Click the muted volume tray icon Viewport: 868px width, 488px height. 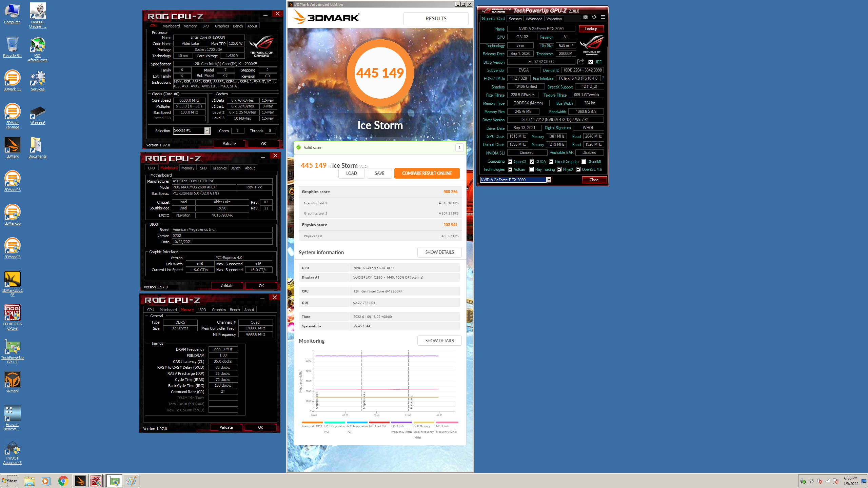tap(820, 481)
